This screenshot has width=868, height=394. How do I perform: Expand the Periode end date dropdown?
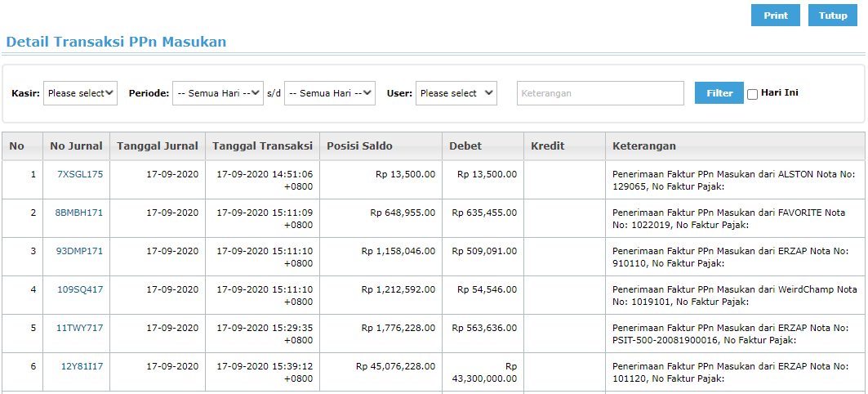(x=330, y=93)
